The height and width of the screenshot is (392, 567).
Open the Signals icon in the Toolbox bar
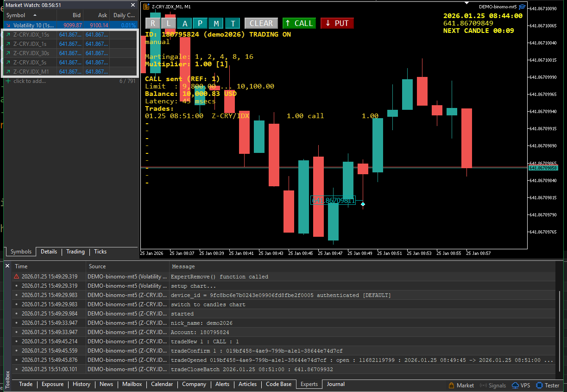click(x=484, y=386)
